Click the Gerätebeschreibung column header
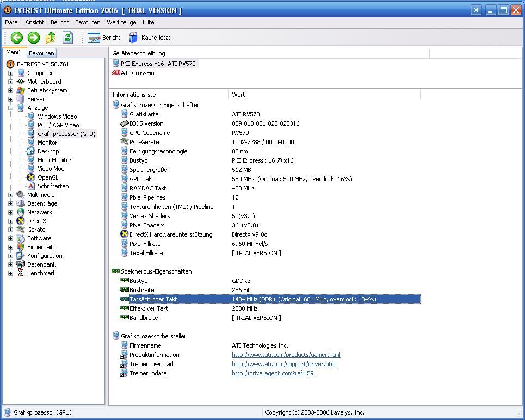The width and height of the screenshot is (525, 420). point(269,53)
